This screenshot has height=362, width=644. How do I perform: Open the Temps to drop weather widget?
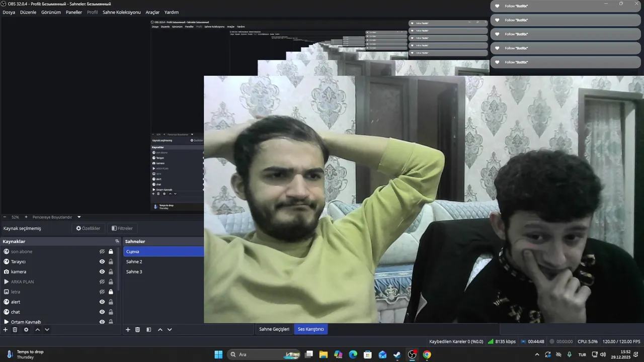click(x=25, y=354)
